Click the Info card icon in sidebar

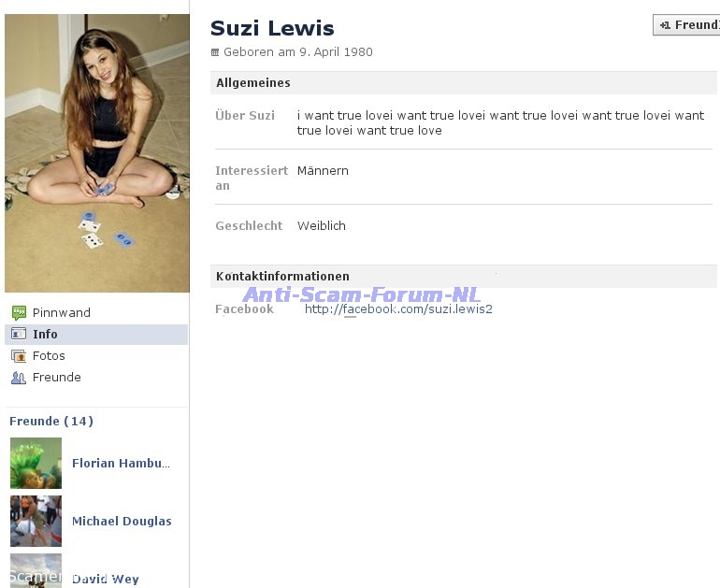pyautogui.click(x=18, y=334)
